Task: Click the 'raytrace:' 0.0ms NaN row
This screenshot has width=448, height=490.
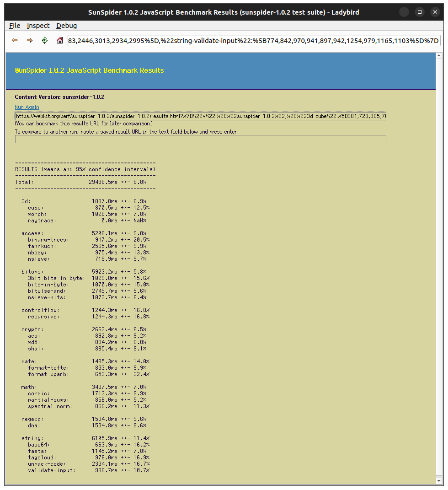Action: (87, 221)
